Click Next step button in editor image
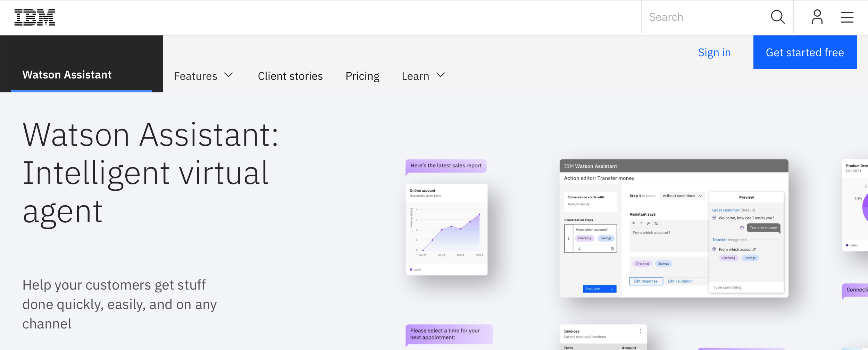This screenshot has width=868, height=350. [600, 289]
